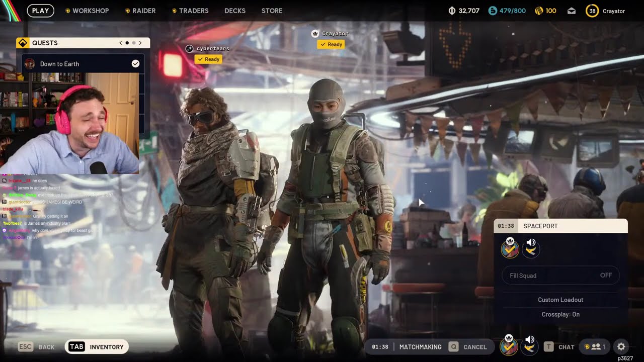Viewport: 644px width, 362px height.
Task: Click the Quests panel diamond icon
Action: [x=23, y=43]
